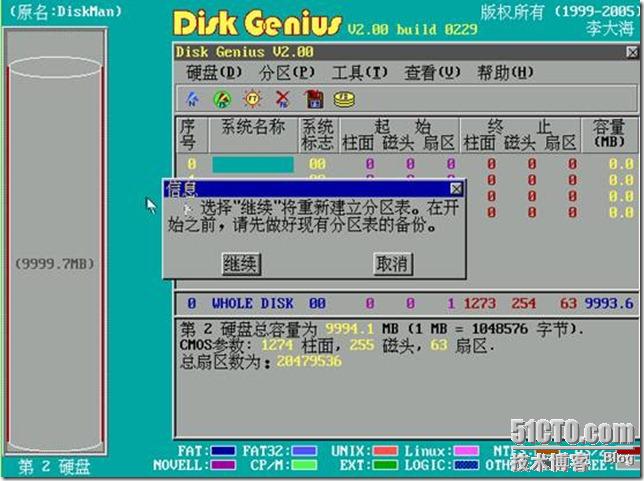Viewport: 644px width, 481px height.
Task: Click the EXT dark green legend swatch
Action: [x=385, y=465]
